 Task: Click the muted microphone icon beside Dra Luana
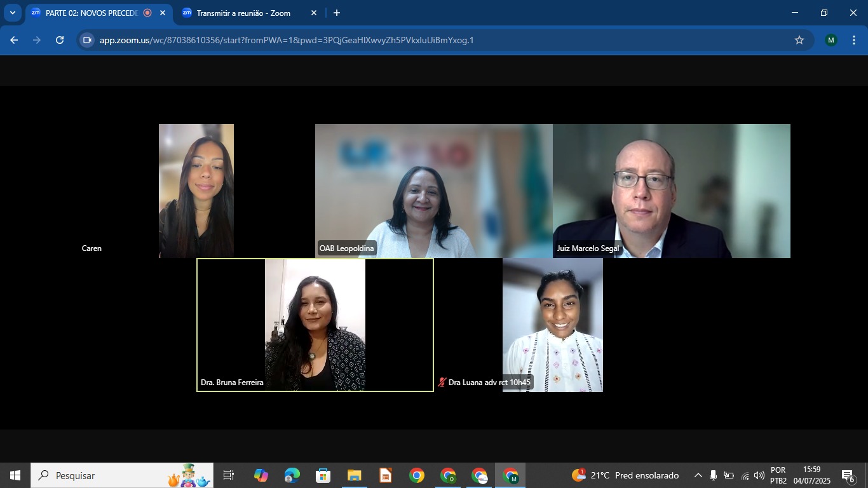click(442, 383)
